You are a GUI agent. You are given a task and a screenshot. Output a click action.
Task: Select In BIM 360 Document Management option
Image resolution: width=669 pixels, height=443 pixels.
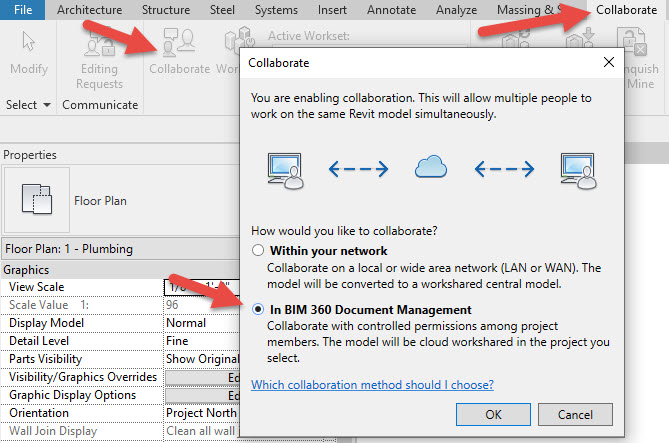[x=259, y=310]
